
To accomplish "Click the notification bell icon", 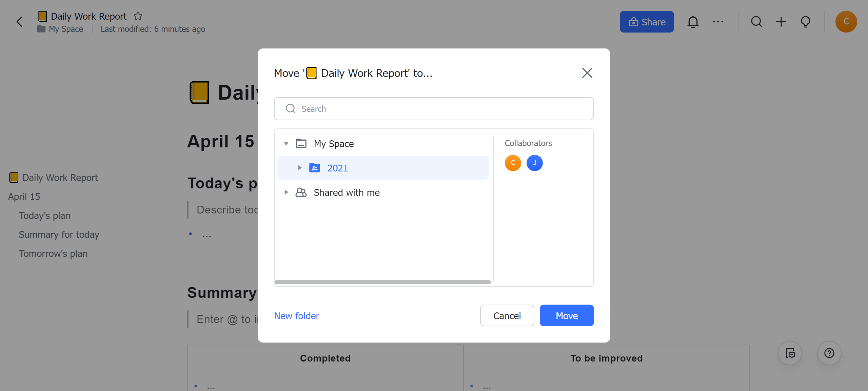I will pos(693,21).
